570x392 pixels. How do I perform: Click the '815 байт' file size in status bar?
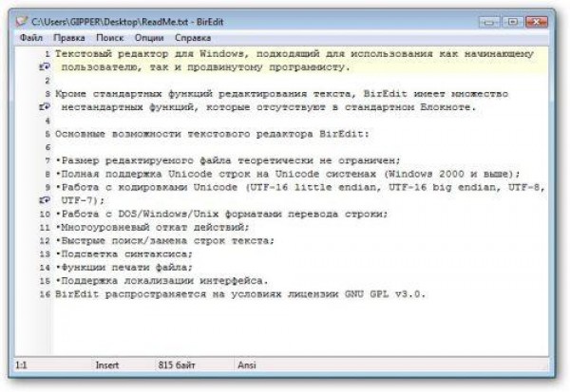(177, 365)
